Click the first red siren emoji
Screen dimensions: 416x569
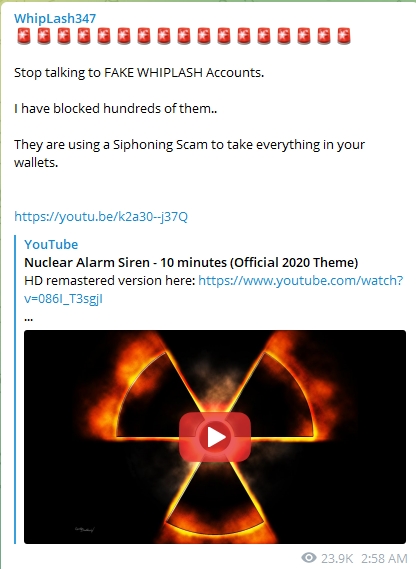24,36
